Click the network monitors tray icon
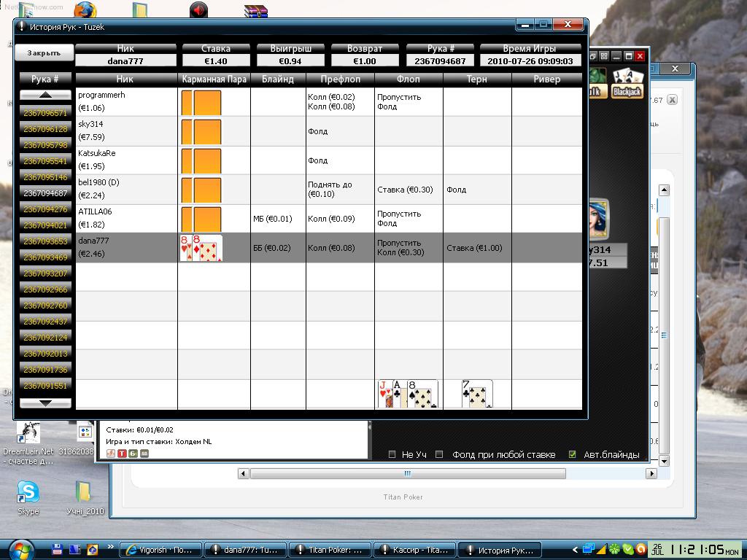The height and width of the screenshot is (560, 747). [589, 549]
